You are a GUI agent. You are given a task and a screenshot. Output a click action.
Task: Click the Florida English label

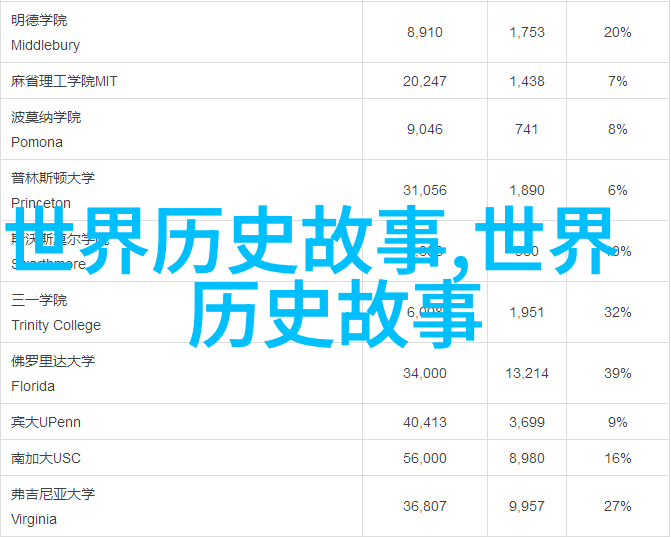pos(33,386)
